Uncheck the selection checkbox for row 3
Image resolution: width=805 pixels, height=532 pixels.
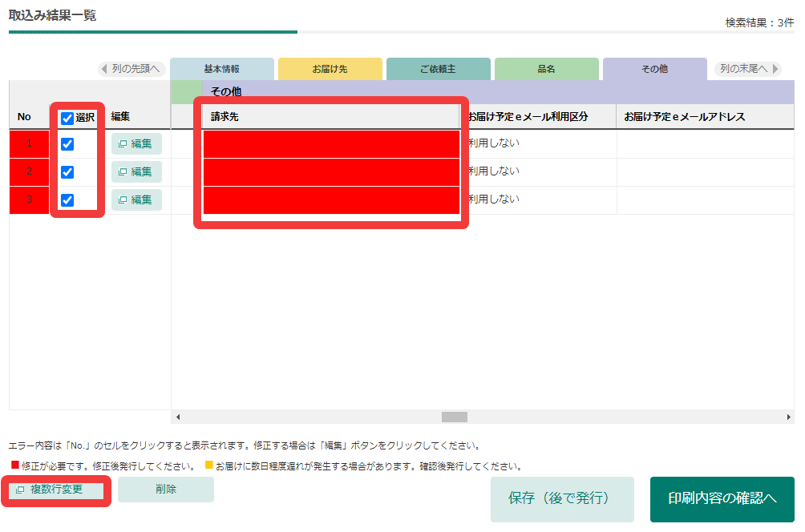(67, 200)
